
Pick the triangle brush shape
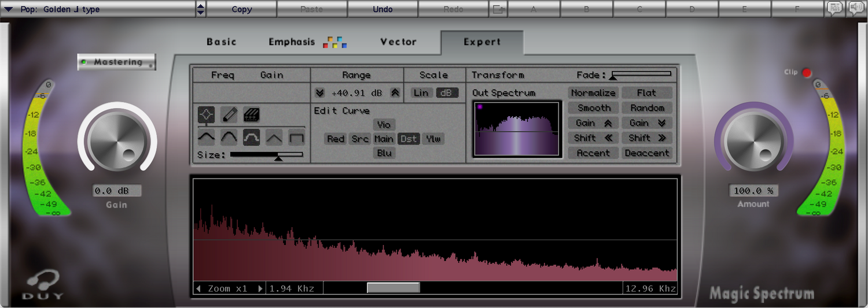(274, 138)
